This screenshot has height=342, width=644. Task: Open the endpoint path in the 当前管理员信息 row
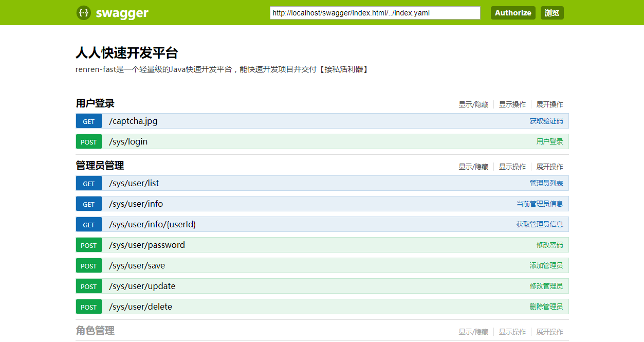tap(136, 204)
